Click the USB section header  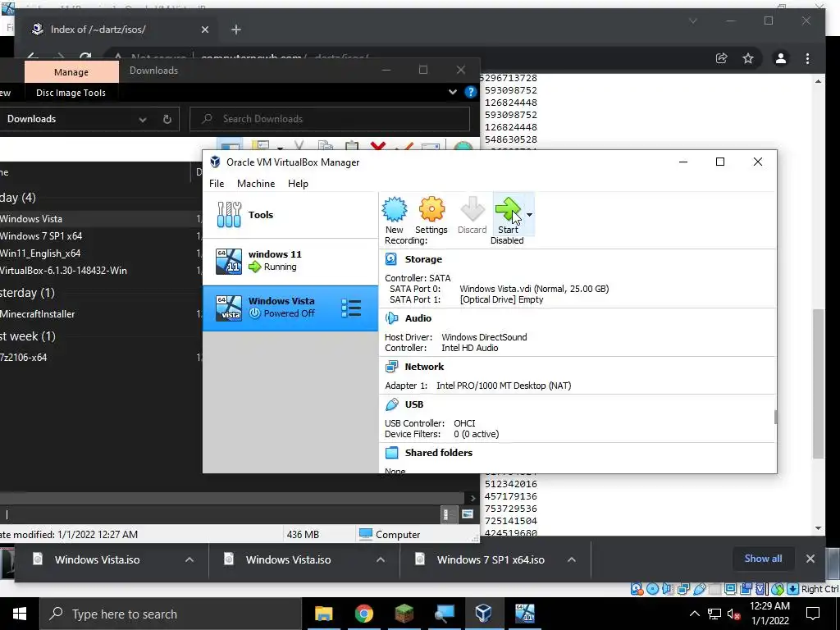[x=414, y=404]
